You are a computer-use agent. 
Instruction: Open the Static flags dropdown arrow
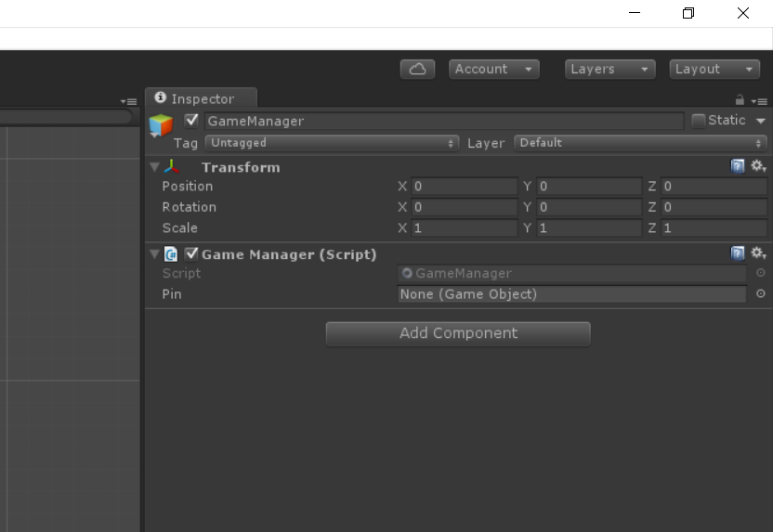tap(761, 121)
